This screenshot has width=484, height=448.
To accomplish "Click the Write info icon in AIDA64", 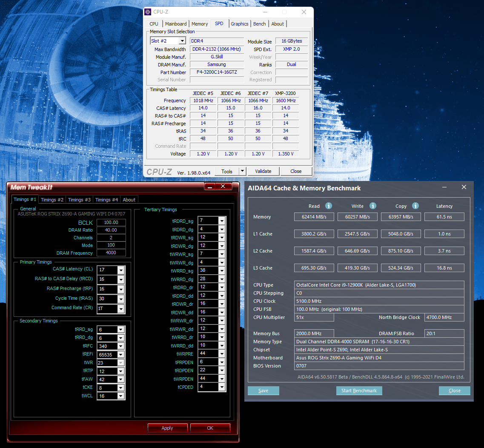I will coord(373,206).
